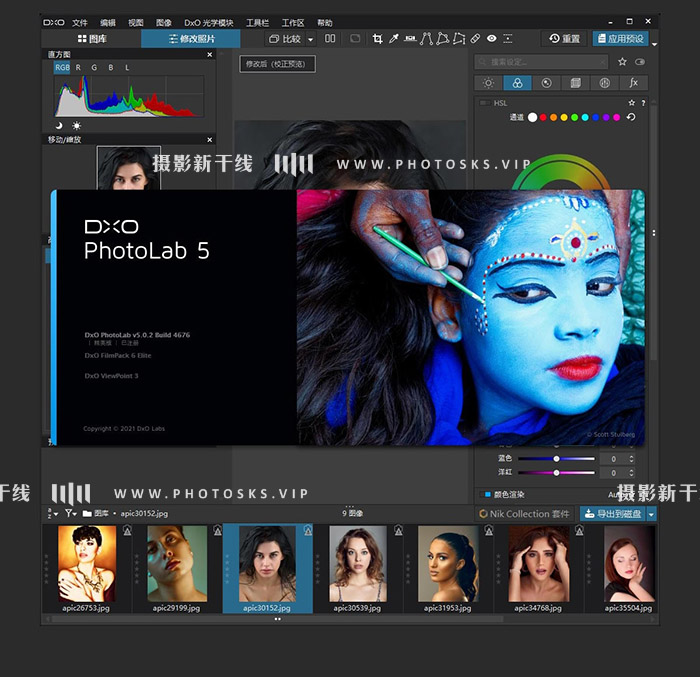Select the cyan HSL channel dot

[585, 117]
